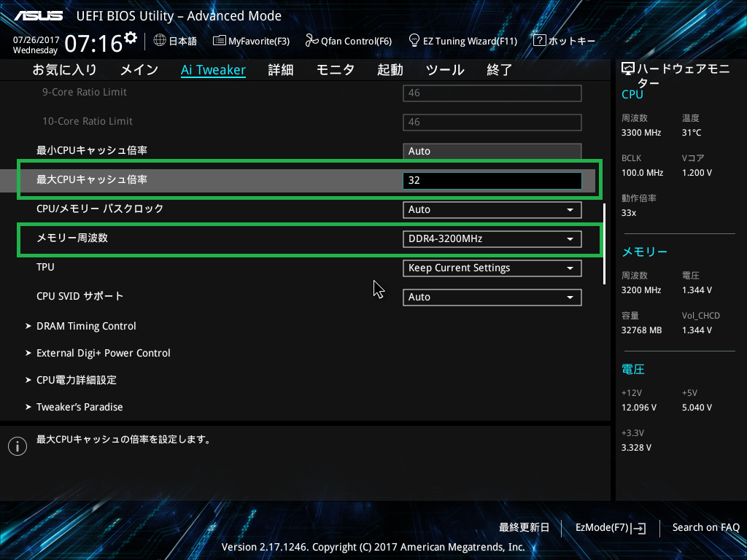Click the 07/26/2017 date text
Screen dimensions: 747x560
coord(36,40)
